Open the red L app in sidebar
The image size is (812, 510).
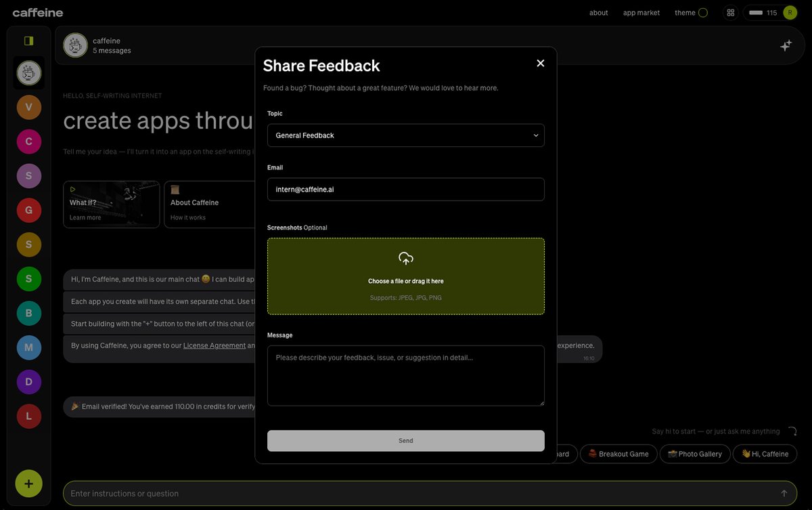29,417
